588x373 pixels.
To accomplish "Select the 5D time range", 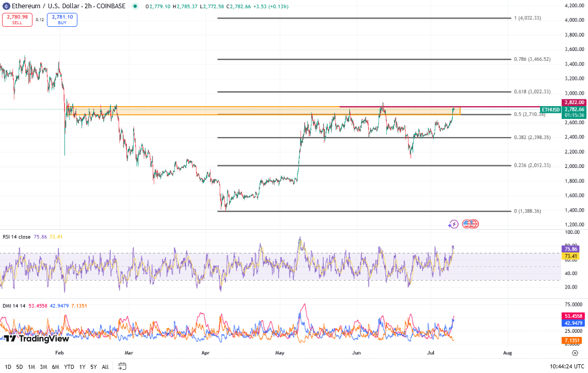I will 20,367.
